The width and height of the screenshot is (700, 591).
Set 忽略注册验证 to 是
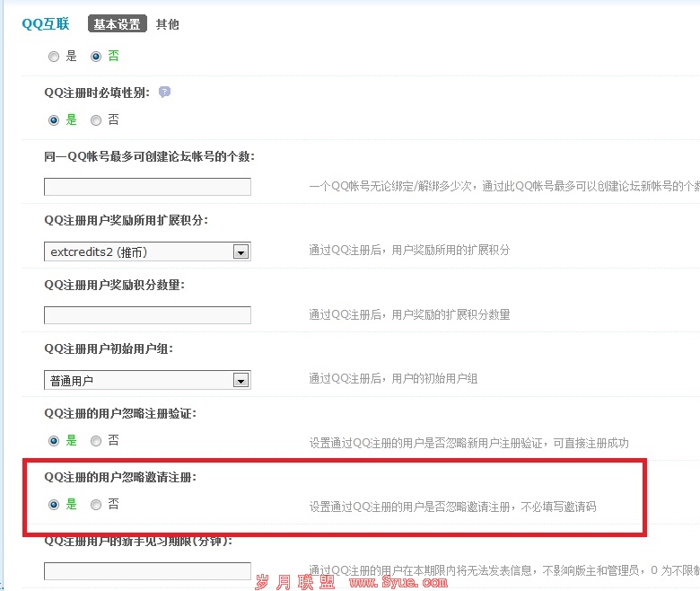pyautogui.click(x=54, y=441)
